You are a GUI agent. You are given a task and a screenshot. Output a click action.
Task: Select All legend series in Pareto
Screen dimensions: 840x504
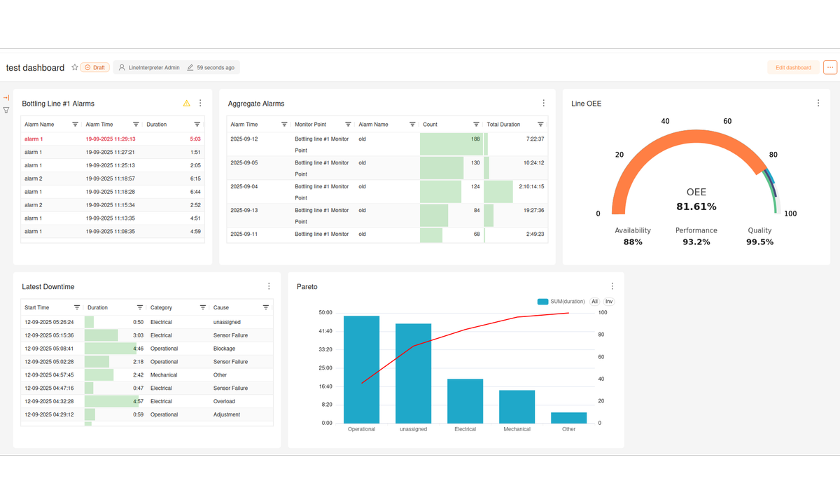coord(594,302)
